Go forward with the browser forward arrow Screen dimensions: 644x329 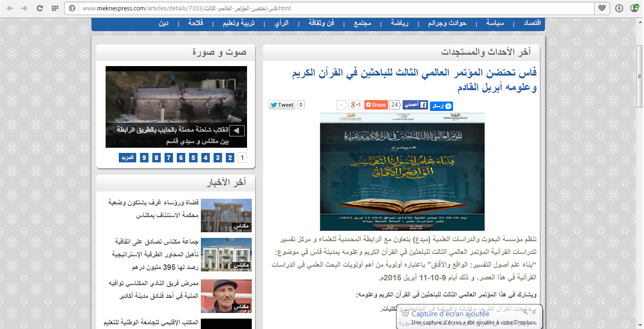coord(25,8)
